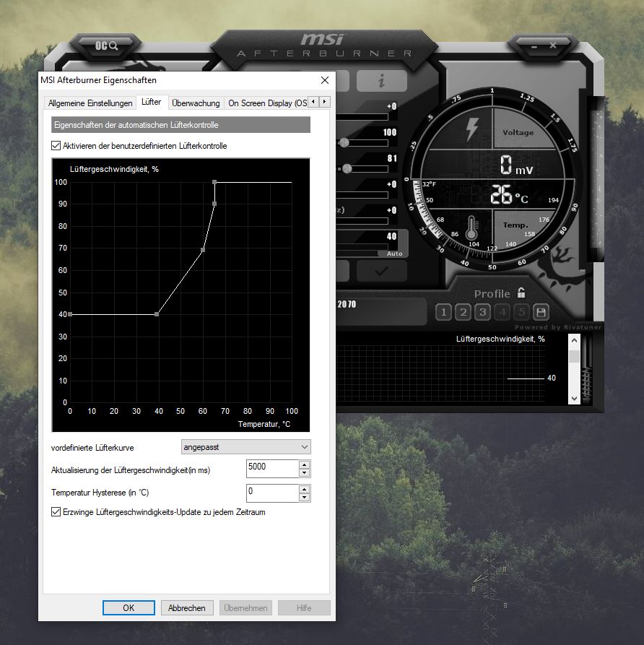This screenshot has width=644, height=645.
Task: Switch to the Allgemeine Einstellungen tab
Action: pyautogui.click(x=90, y=103)
